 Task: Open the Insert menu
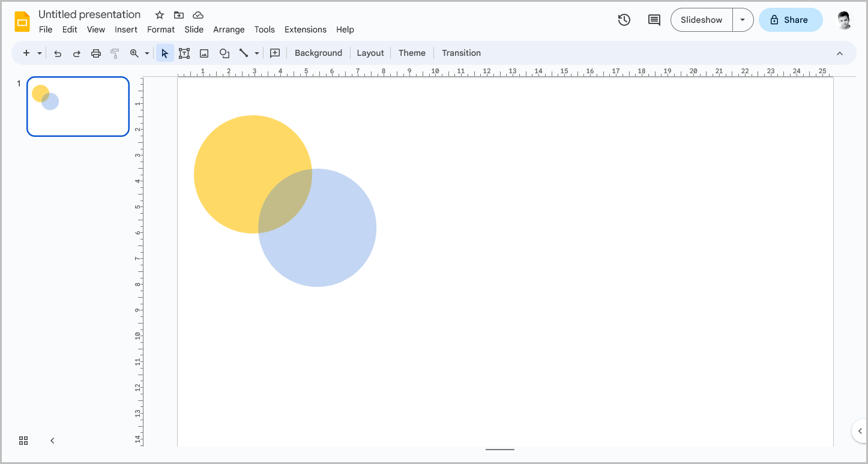pyautogui.click(x=126, y=29)
